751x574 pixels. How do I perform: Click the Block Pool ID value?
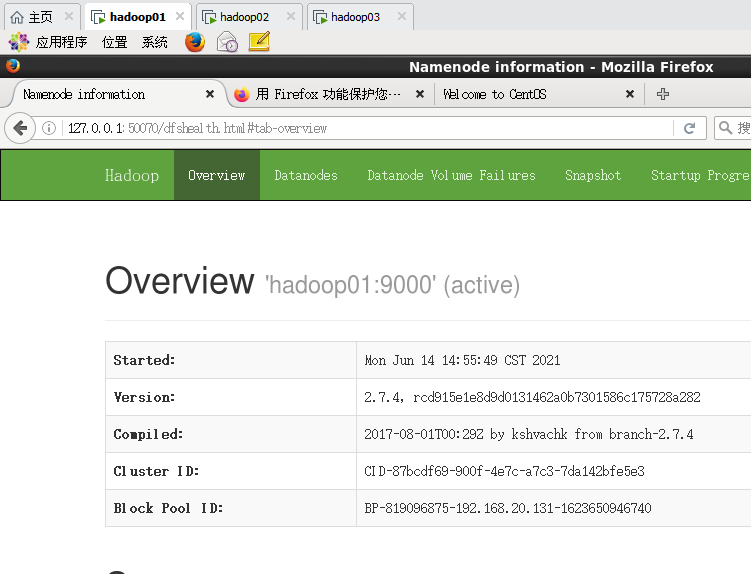point(508,508)
